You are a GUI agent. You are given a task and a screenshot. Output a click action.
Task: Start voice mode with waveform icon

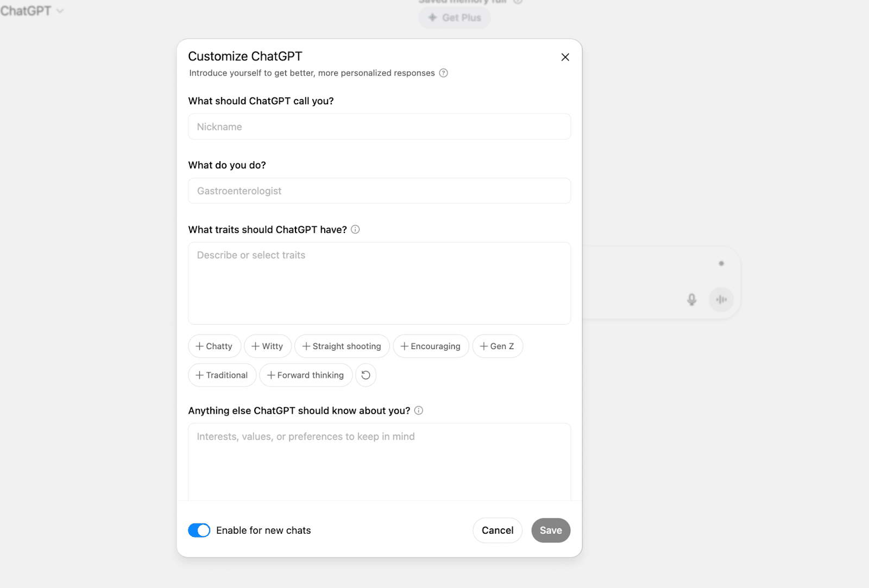(721, 300)
